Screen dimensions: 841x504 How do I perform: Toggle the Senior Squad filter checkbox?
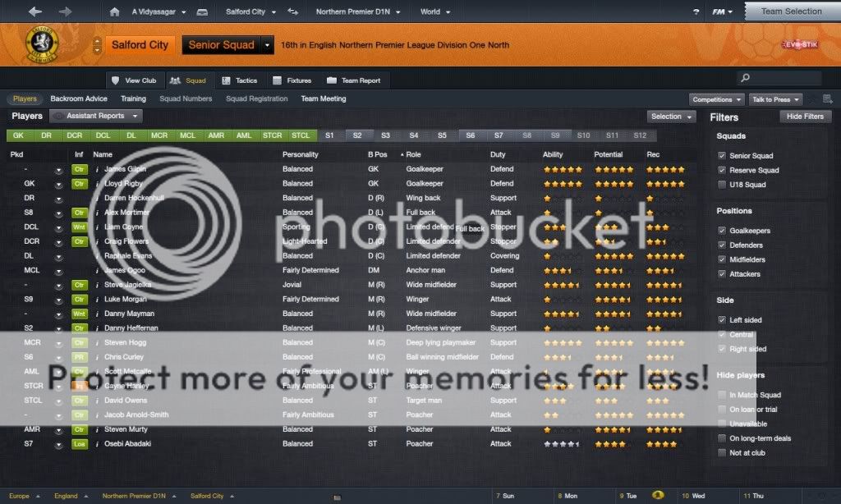722,156
